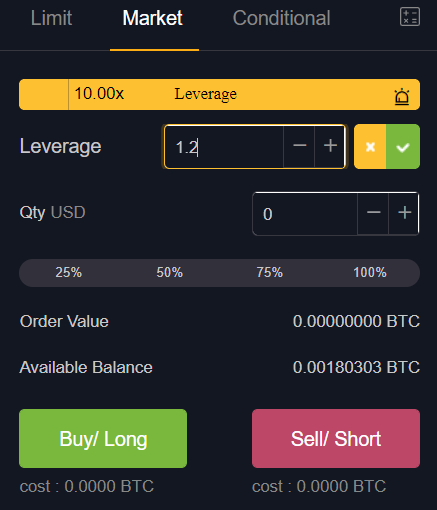Decrease Qty USD with minus button
This screenshot has width=437, height=510.
tap(373, 213)
